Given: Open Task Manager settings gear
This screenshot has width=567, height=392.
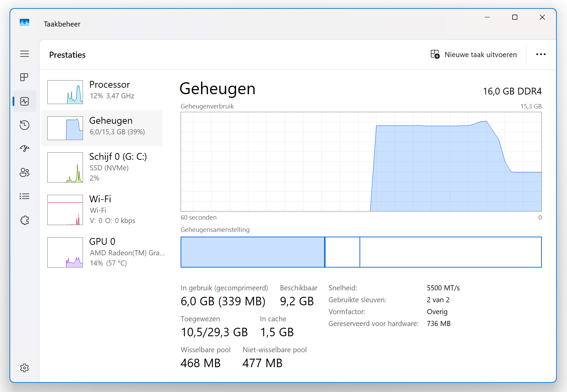Looking at the screenshot, I should coord(24,368).
